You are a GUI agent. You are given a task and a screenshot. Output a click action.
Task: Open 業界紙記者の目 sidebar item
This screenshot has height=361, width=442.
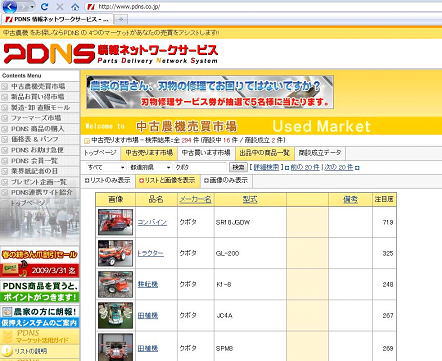(35, 171)
